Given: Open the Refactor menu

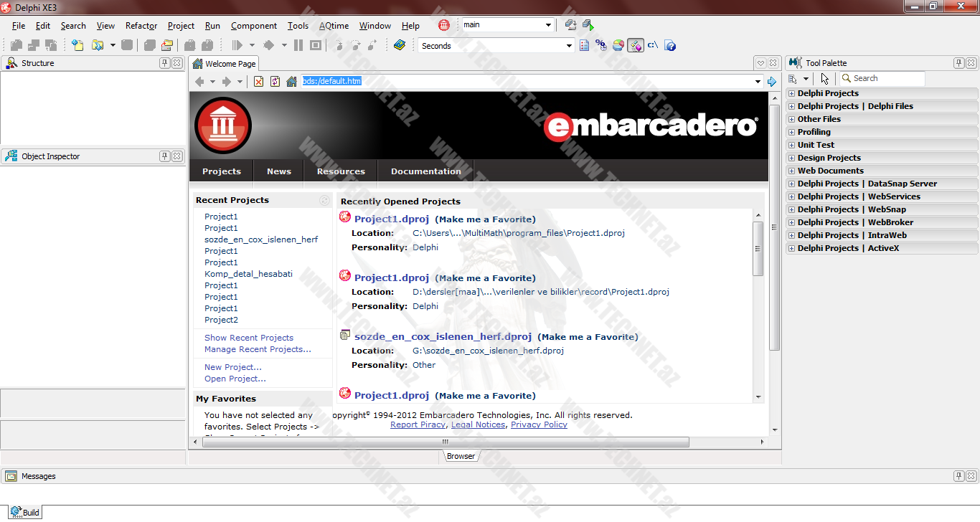Looking at the screenshot, I should click(x=141, y=26).
